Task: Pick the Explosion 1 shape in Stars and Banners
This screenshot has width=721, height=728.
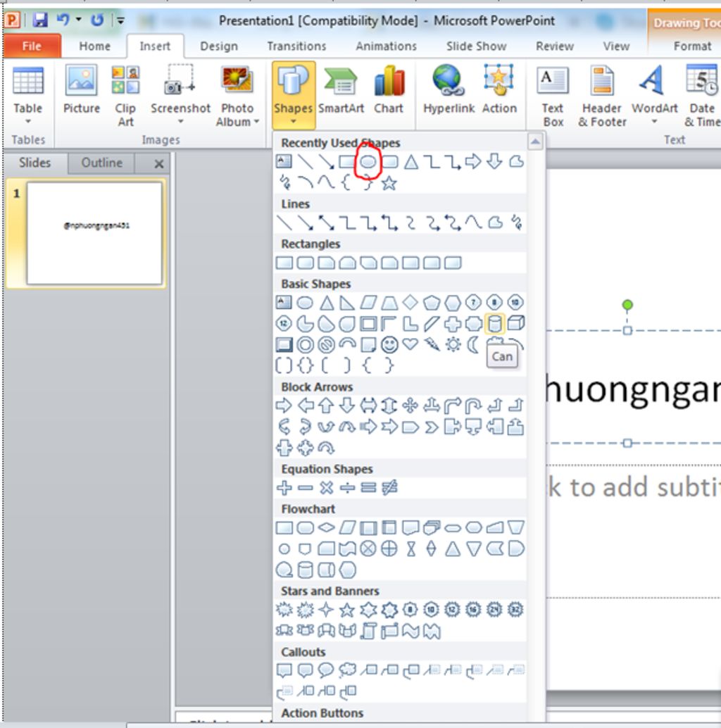Action: (x=284, y=610)
